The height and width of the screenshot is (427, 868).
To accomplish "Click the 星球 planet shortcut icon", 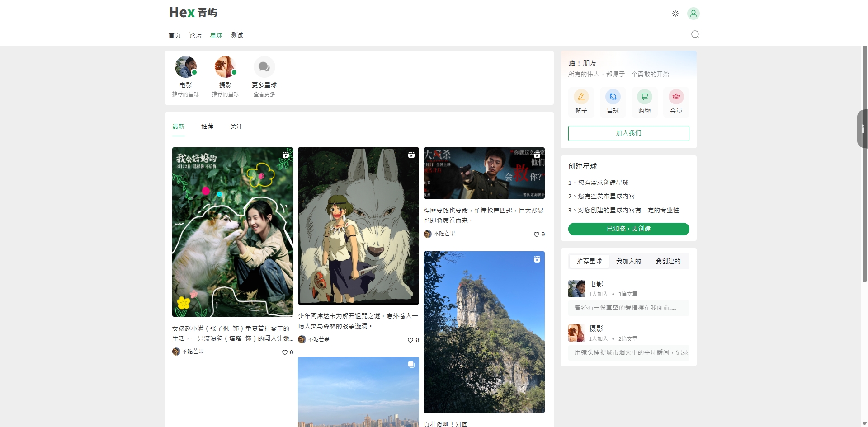I will [613, 97].
